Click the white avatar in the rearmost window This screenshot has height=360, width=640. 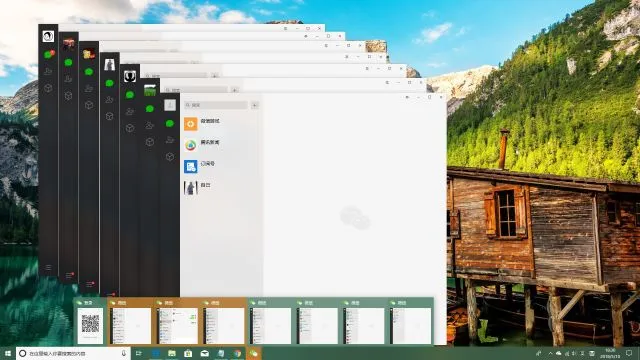coord(48,36)
